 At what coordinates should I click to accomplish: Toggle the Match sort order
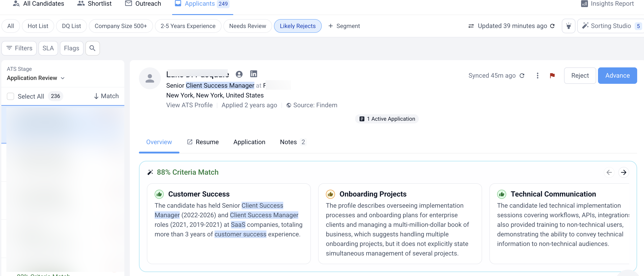pyautogui.click(x=106, y=96)
